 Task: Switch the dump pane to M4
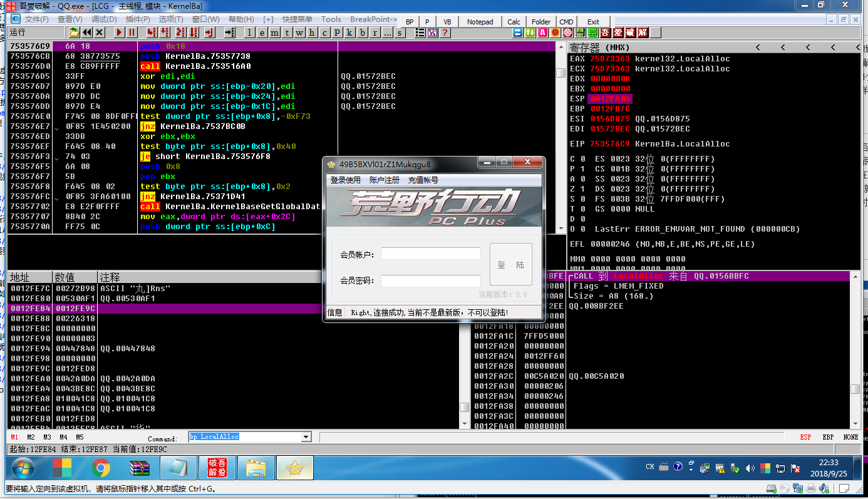[x=63, y=437]
